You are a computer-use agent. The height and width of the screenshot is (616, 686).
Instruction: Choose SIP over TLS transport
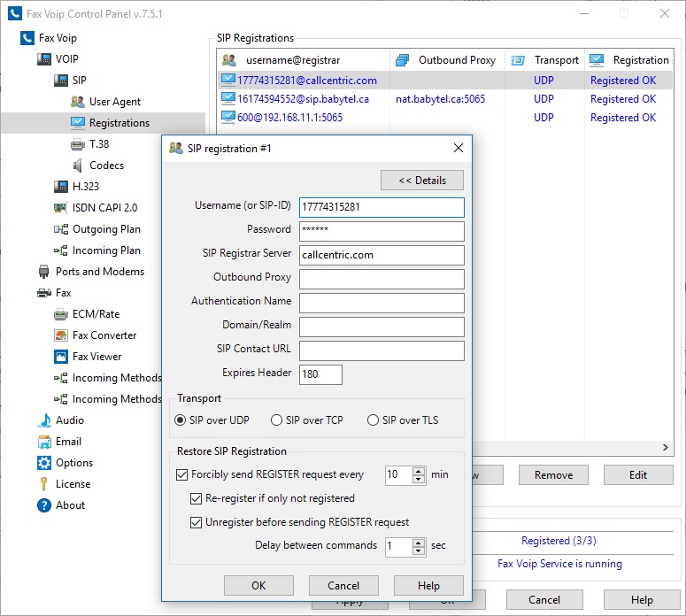(x=373, y=420)
